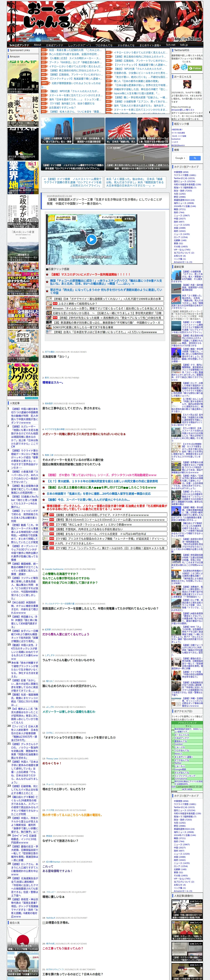Open the SONYがPC産業に参入したら link
The height and width of the screenshot is (980, 210).
(x=83, y=327)
